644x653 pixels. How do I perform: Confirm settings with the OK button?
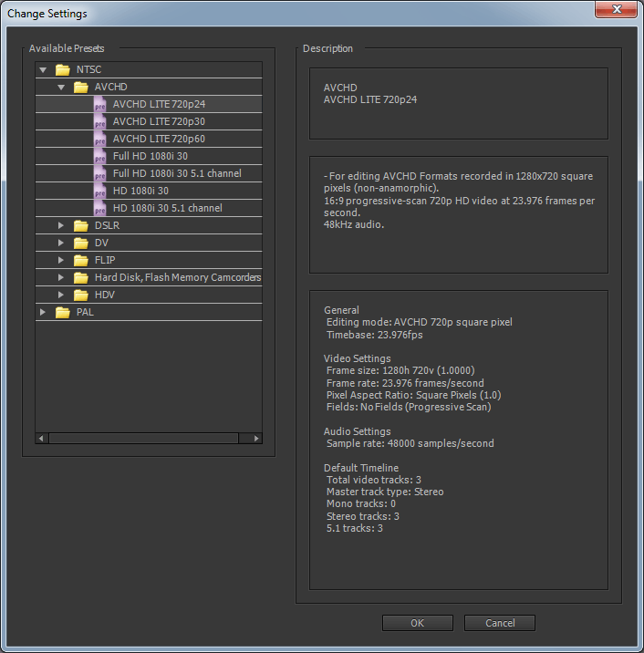tap(418, 623)
